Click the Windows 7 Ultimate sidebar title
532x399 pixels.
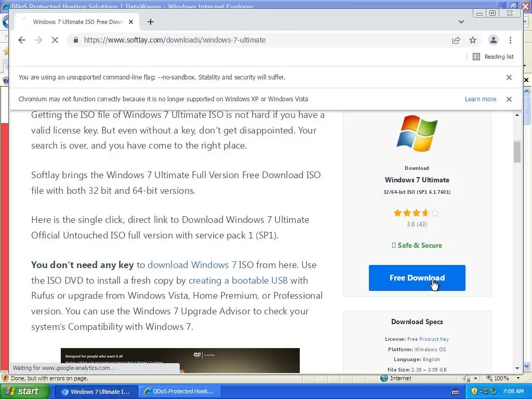tap(417, 180)
